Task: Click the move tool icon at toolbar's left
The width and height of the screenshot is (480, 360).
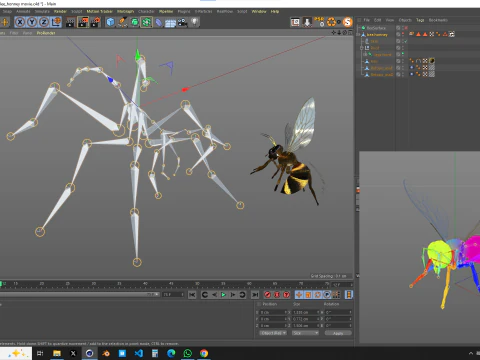Action: (x=5, y=22)
